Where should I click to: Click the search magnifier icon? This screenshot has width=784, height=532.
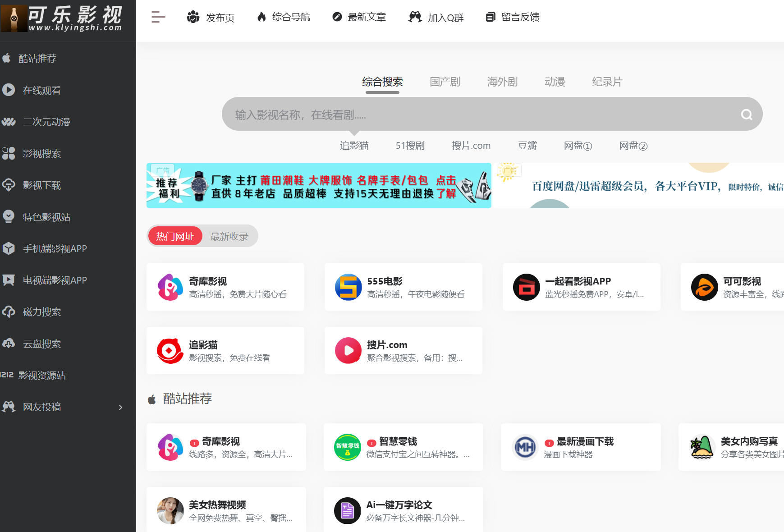746,114
